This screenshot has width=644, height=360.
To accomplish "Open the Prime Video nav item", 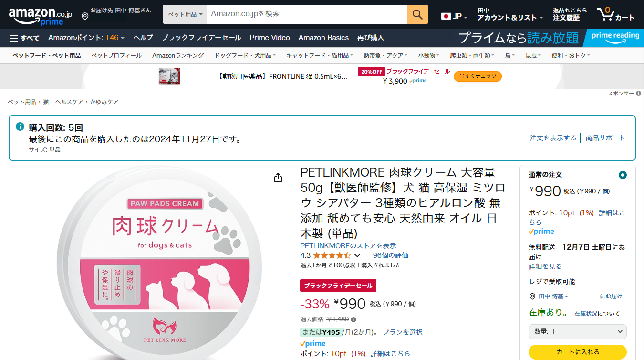I will [270, 38].
